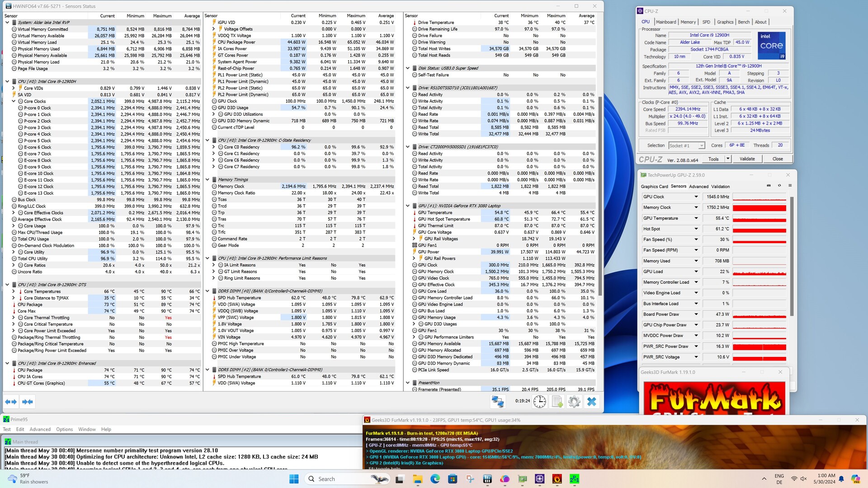
Task: Open the CPU-Z Socket #1 selection dropdown
Action: point(701,145)
